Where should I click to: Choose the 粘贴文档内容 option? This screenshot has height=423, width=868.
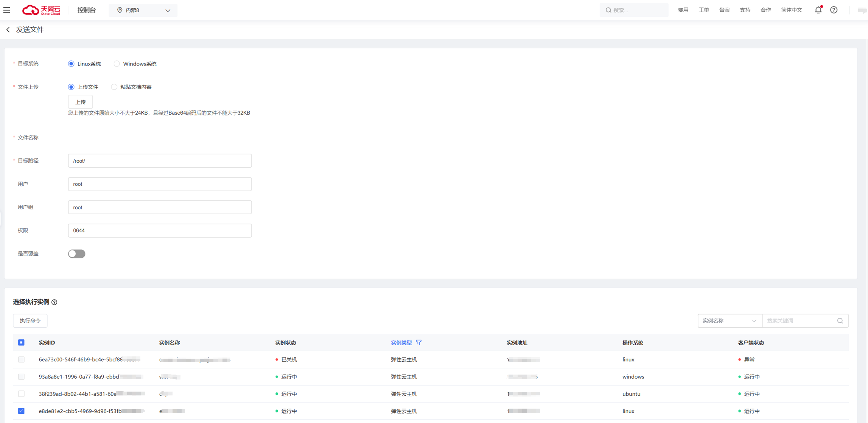click(x=114, y=87)
